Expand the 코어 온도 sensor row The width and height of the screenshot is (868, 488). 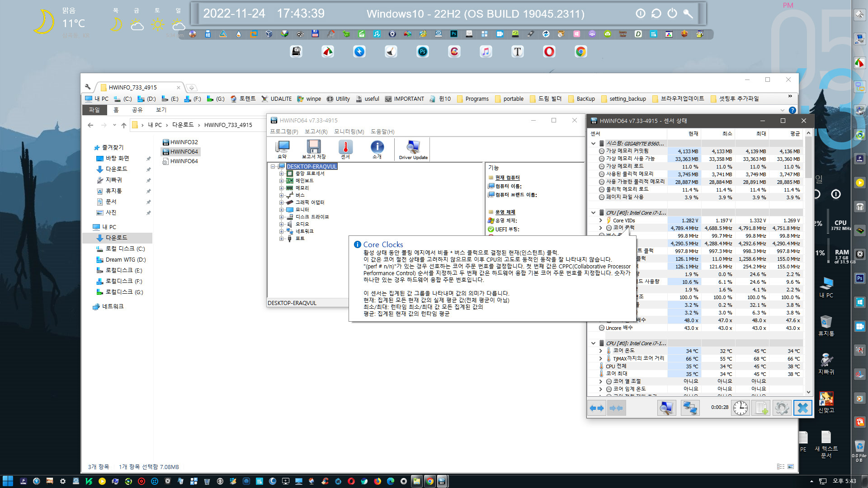coord(600,351)
